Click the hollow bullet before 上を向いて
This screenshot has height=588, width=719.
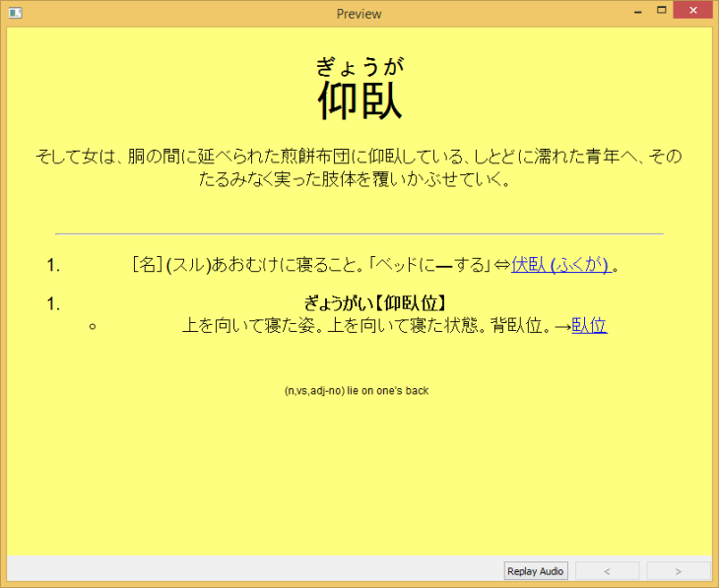point(93,326)
